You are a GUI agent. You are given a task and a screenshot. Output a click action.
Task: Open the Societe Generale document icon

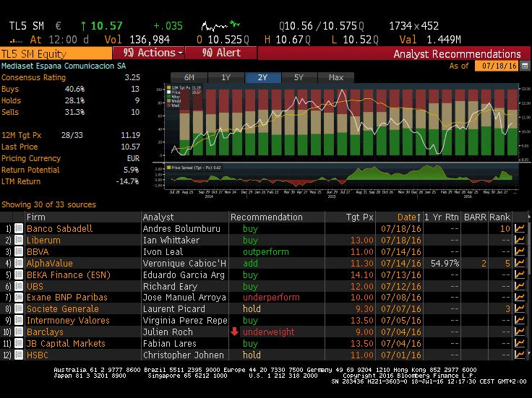[19, 309]
